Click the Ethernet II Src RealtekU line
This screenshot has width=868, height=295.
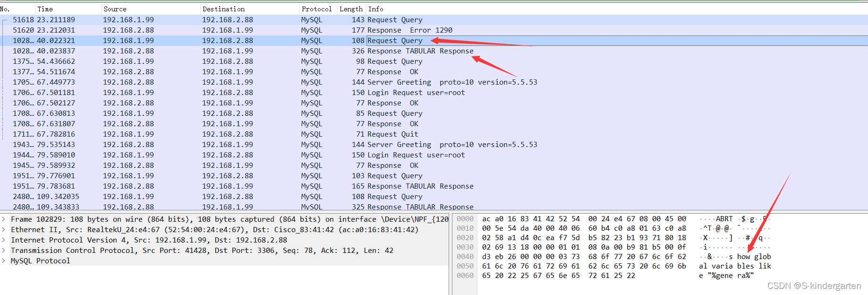[214, 230]
